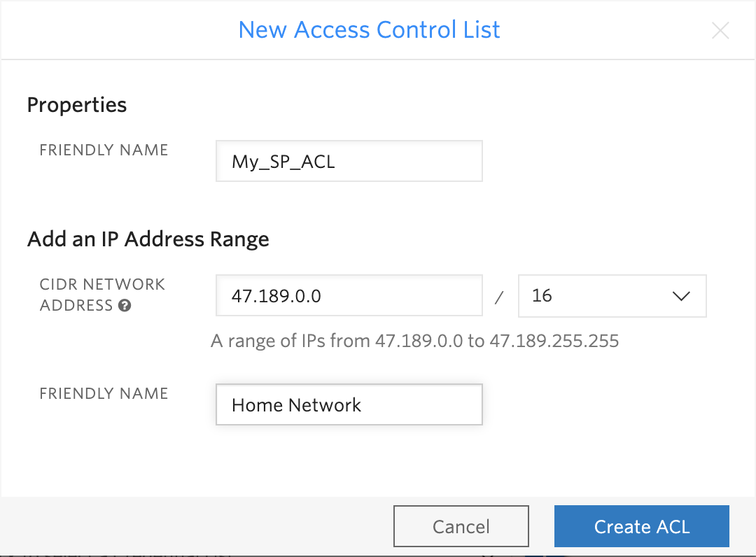Click the Add an IP Address Range heading

148,239
